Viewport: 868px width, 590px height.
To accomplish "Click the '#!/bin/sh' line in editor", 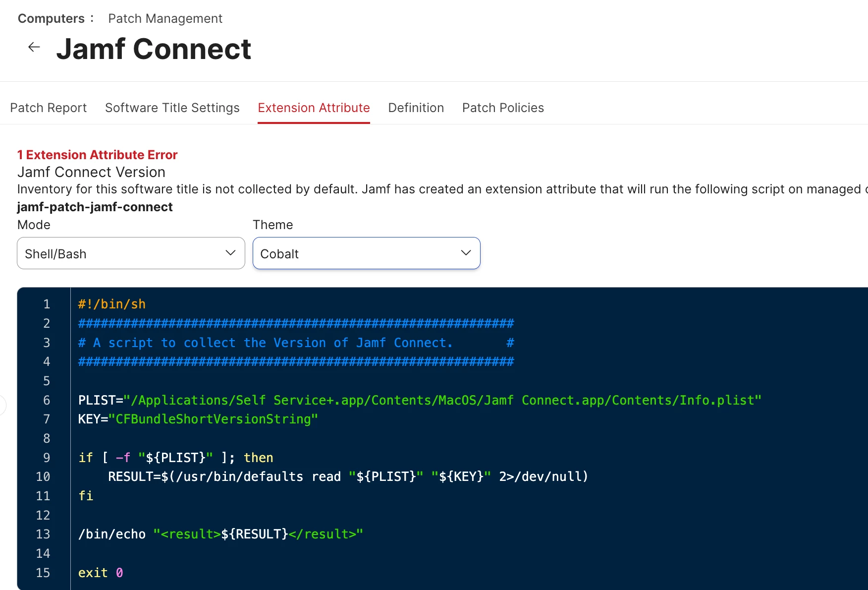I will click(x=112, y=304).
